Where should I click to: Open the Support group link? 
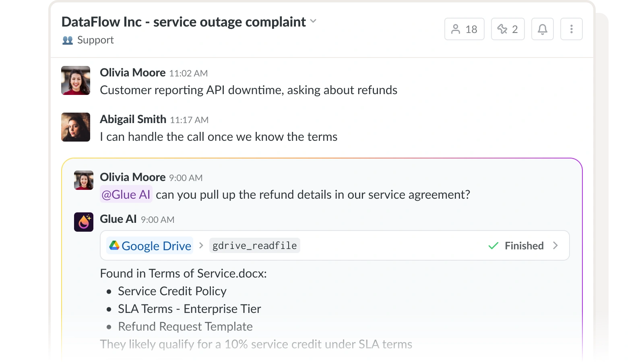point(95,40)
